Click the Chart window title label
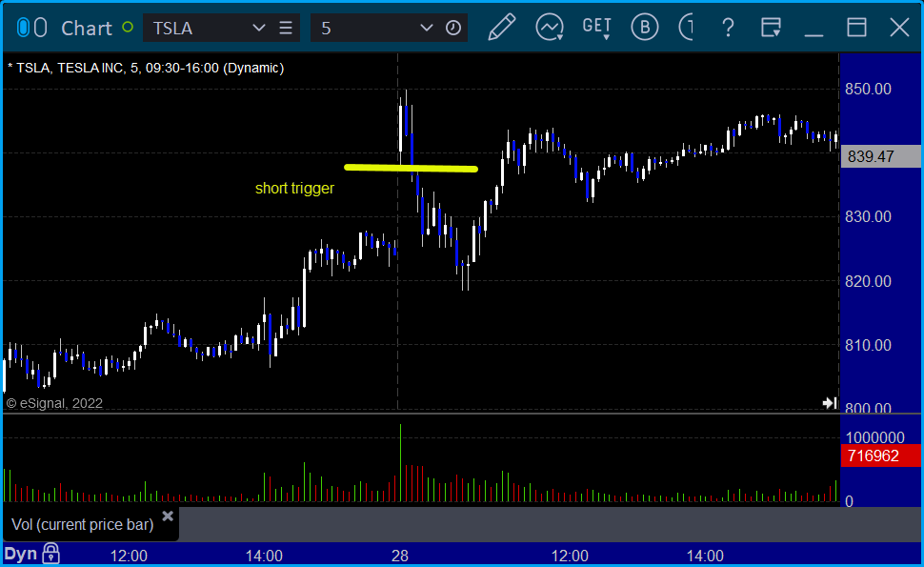 pos(87,28)
